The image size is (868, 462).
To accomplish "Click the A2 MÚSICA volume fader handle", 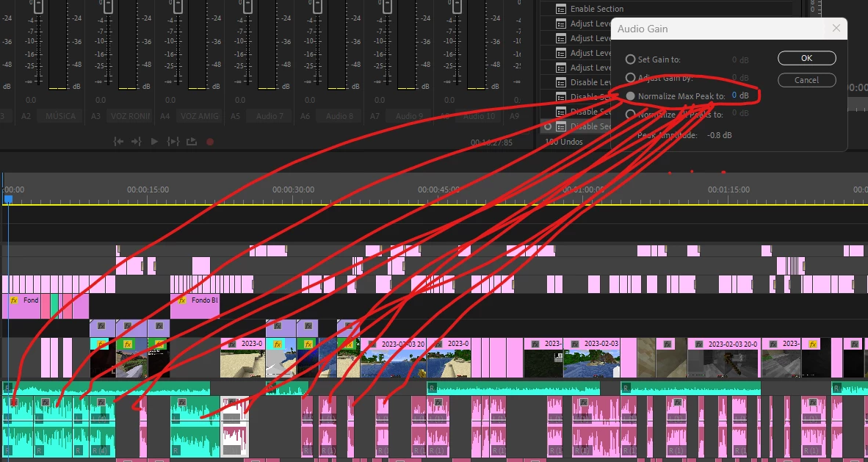I will click(38, 7).
